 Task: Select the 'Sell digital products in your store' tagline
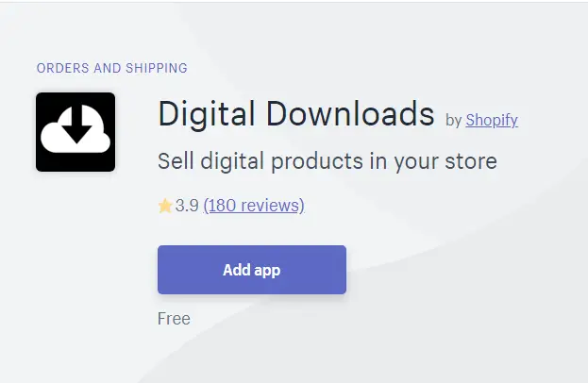[328, 161]
